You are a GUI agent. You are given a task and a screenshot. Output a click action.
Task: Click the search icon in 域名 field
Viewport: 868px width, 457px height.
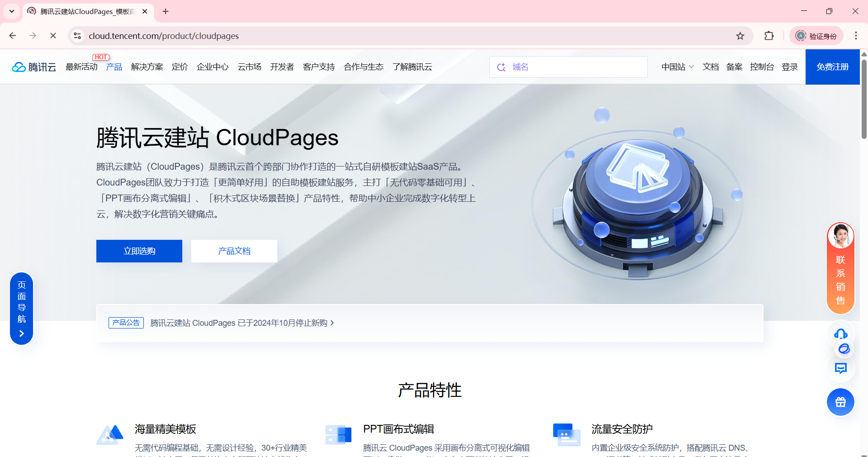(x=501, y=67)
